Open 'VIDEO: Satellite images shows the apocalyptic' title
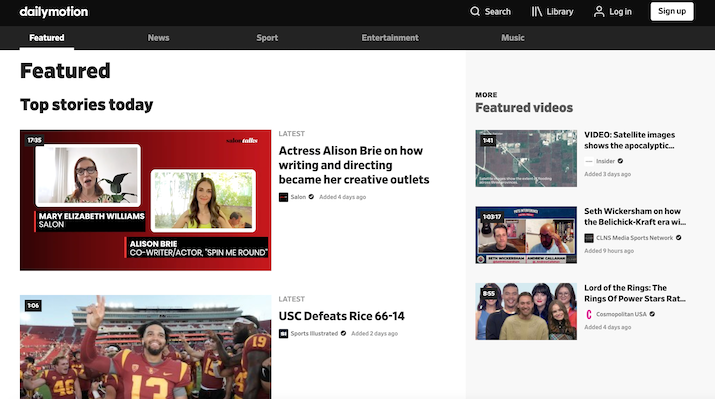Image resolution: width=715 pixels, height=399 pixels. click(x=630, y=140)
